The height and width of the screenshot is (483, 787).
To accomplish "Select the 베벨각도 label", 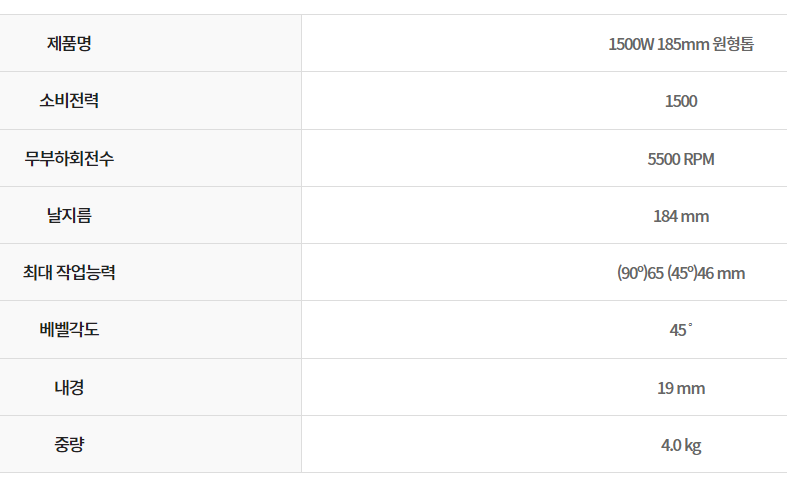I will pos(69,329).
